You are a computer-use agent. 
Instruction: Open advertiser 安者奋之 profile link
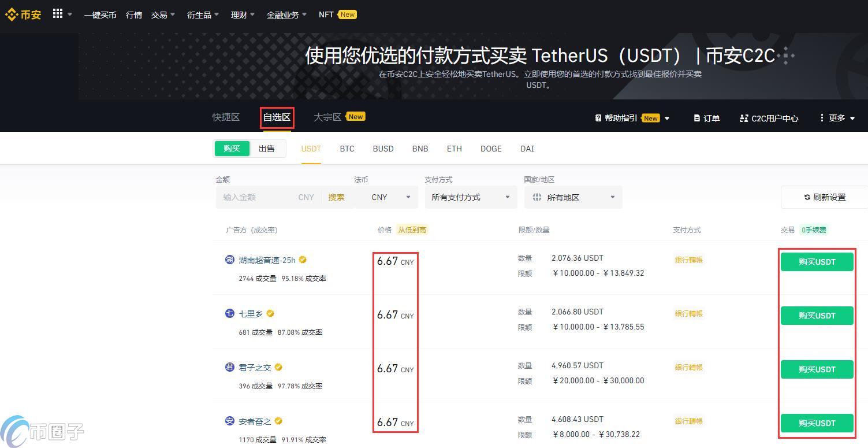pyautogui.click(x=255, y=421)
